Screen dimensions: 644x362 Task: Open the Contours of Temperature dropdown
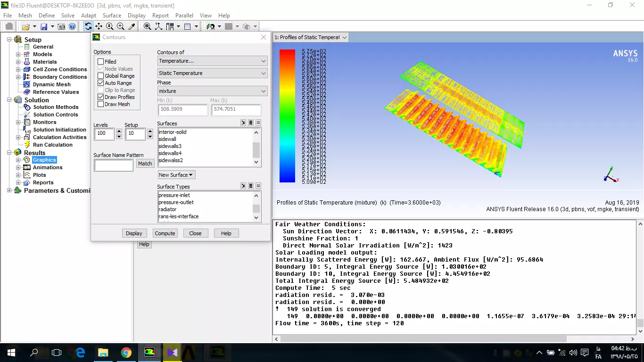(212, 61)
